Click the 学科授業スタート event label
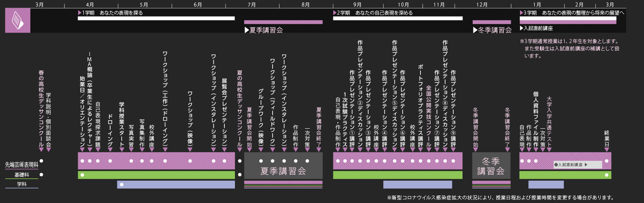This screenshot has width=644, height=203. (x=122, y=125)
